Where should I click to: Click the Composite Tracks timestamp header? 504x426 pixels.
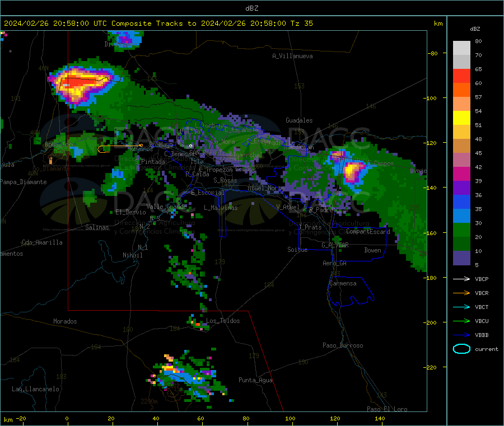click(x=158, y=24)
